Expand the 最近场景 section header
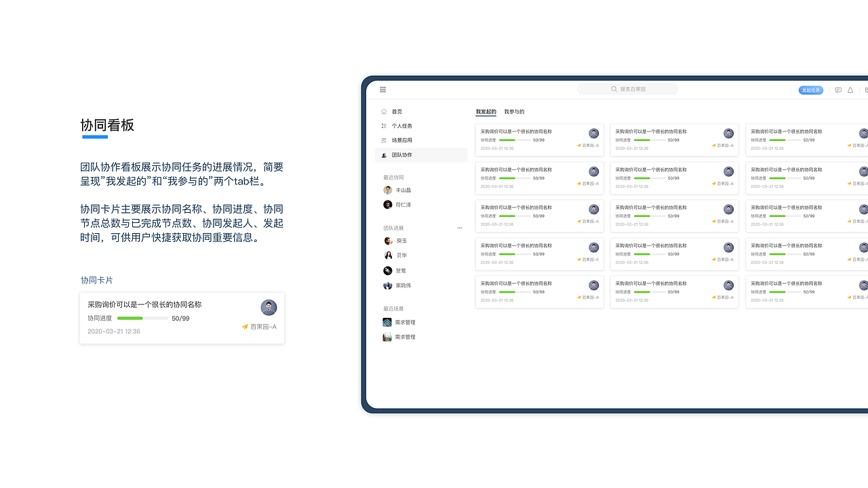The width and height of the screenshot is (868, 488). coord(393,308)
